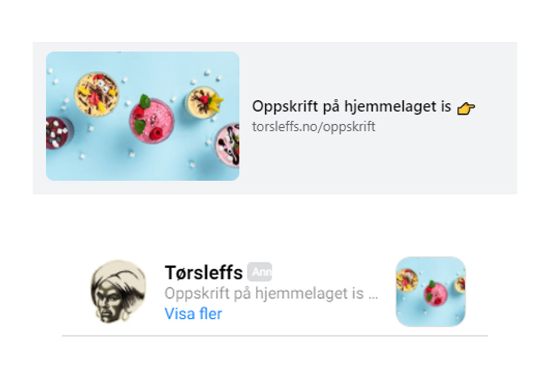550x392 pixels.
Task: Open the small square desserts thumbnail
Action: click(430, 292)
